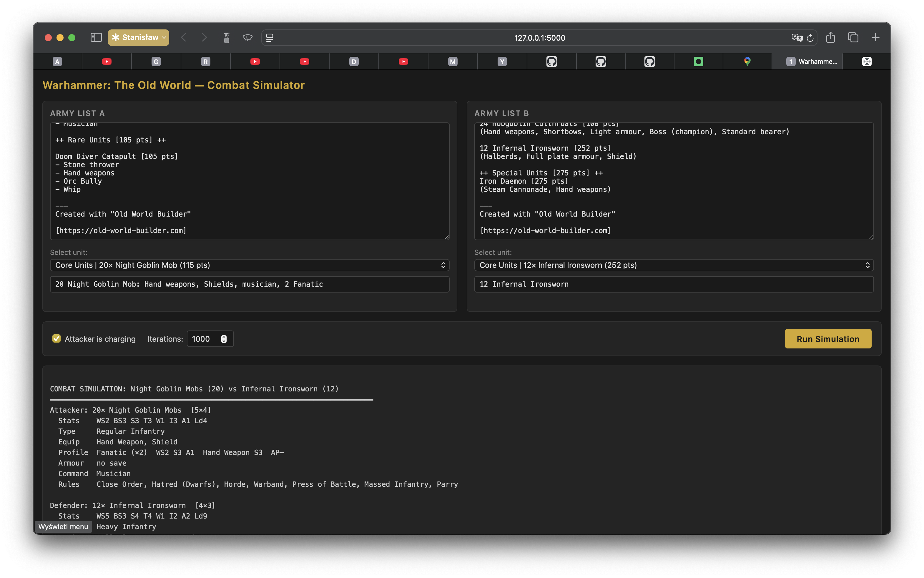Open the Share icon in toolbar

coord(830,37)
